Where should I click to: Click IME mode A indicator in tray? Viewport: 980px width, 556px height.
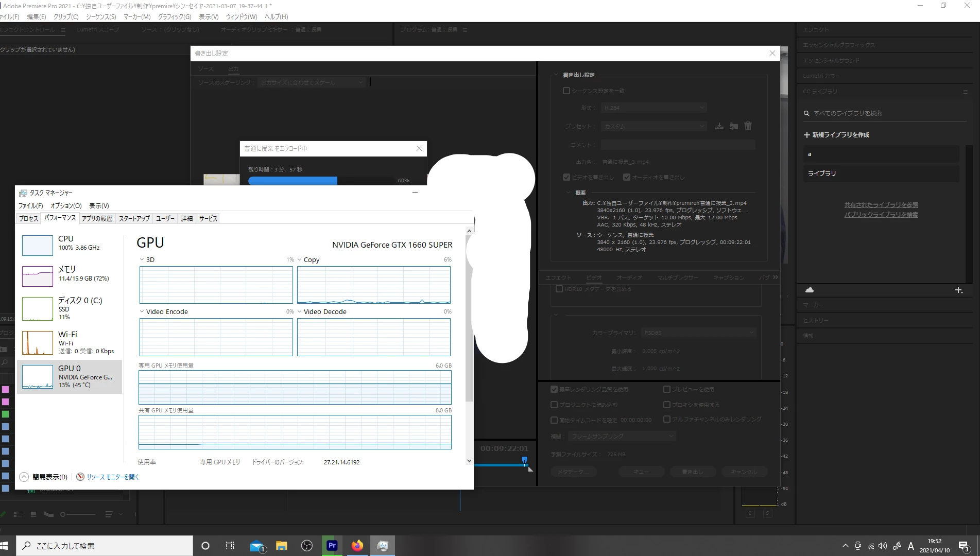coord(910,546)
